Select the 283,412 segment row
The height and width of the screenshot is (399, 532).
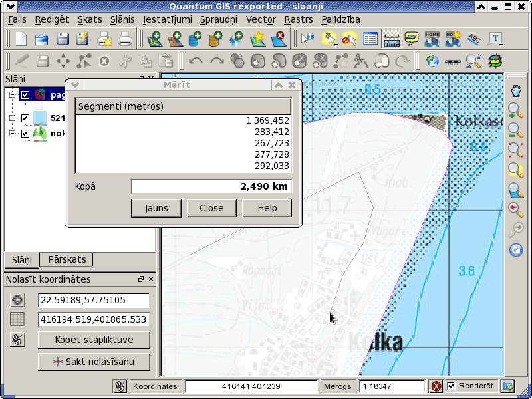[184, 132]
